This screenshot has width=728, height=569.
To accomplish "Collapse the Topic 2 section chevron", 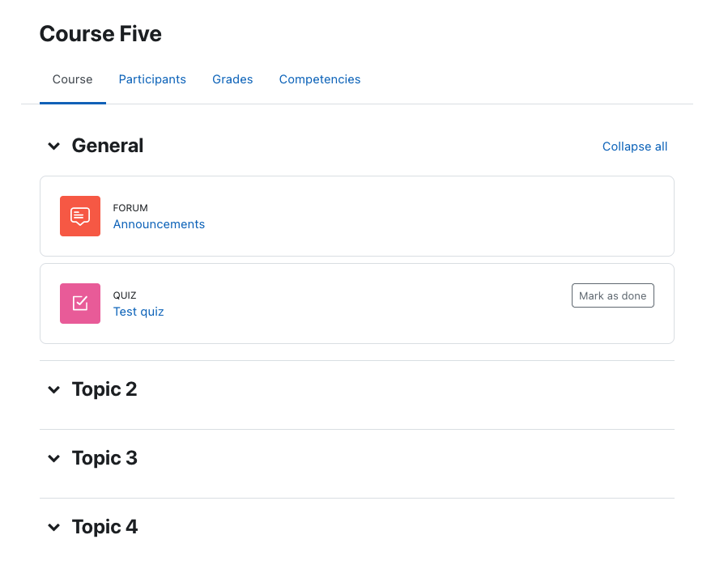I will tap(54, 389).
